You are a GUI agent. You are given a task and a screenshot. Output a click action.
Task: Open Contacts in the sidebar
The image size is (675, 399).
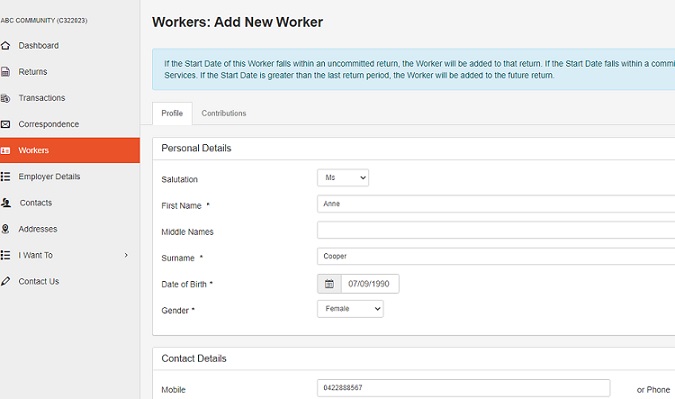(x=36, y=203)
